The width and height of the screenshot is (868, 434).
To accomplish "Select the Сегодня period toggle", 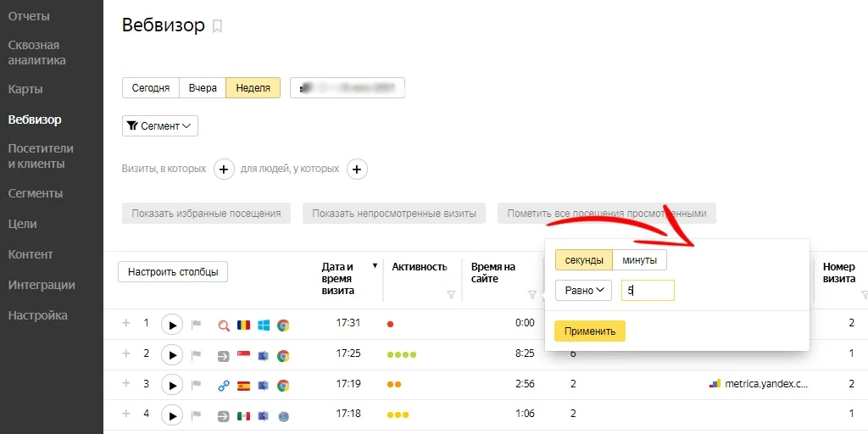I will pos(151,88).
